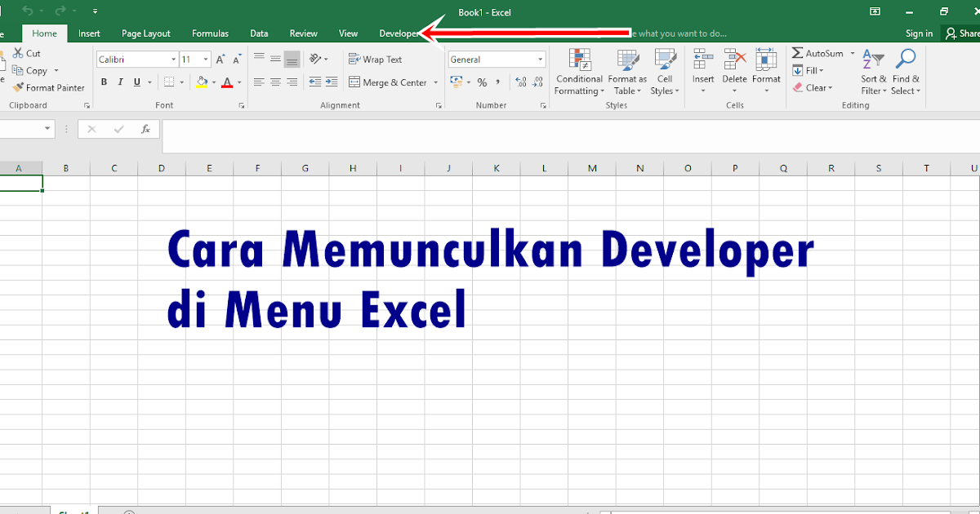Toggle Center alignment for the cell

[x=275, y=82]
